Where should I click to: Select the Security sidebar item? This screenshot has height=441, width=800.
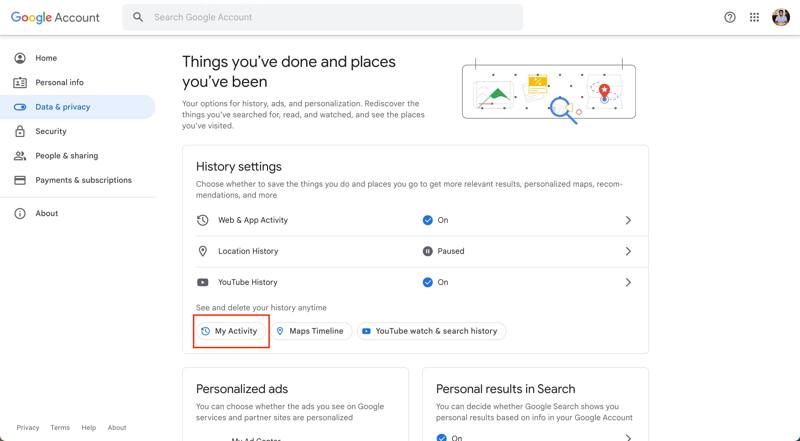(x=51, y=131)
